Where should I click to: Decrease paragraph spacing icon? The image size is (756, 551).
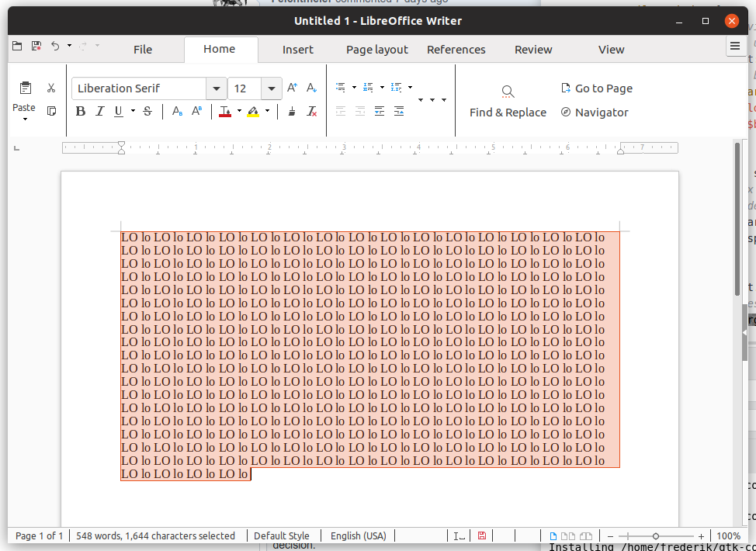click(399, 112)
